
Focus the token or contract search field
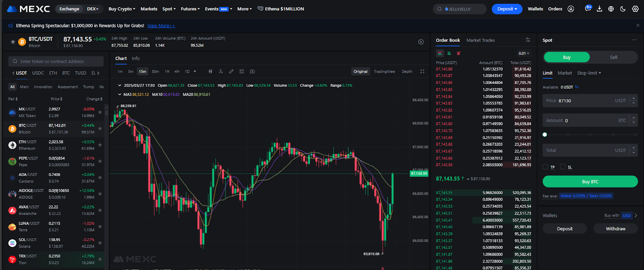tap(56, 61)
